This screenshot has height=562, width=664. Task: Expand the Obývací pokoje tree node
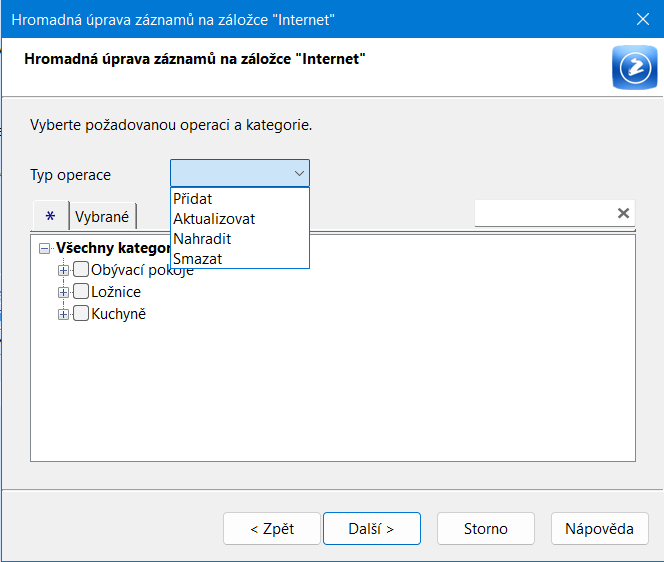coord(64,269)
